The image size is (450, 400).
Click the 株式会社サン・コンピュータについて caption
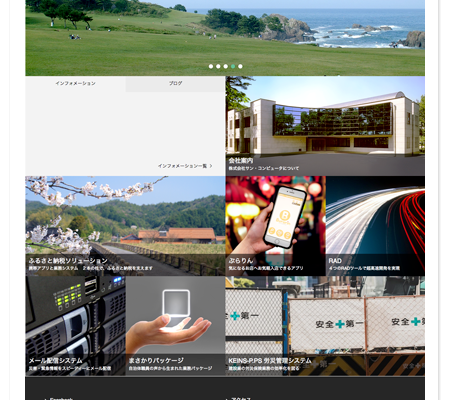point(264,169)
